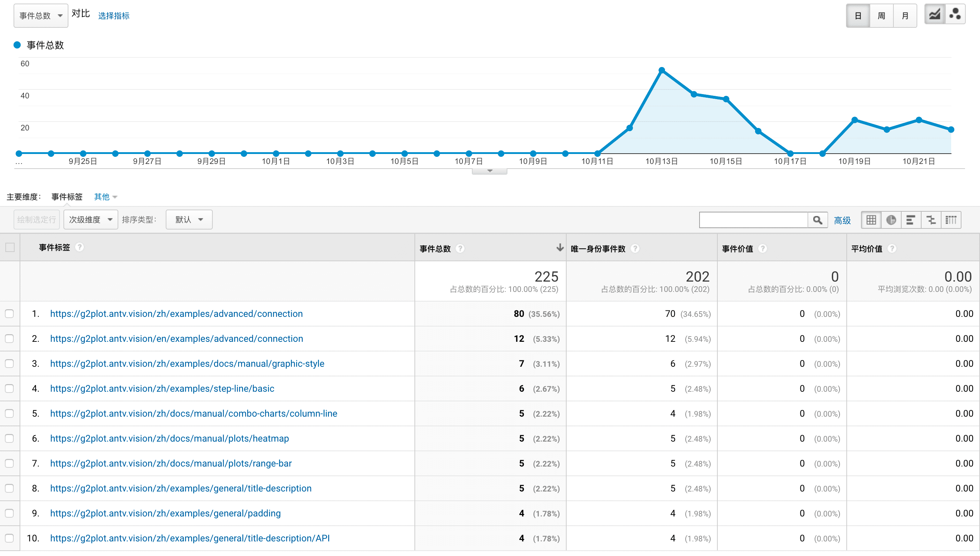Switch chart granularity to 周
The image size is (980, 556).
(882, 16)
